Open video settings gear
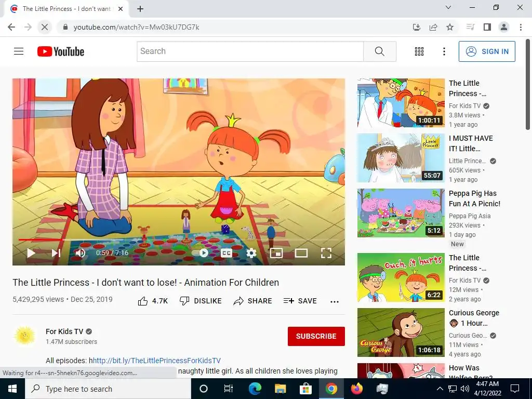 (251, 253)
